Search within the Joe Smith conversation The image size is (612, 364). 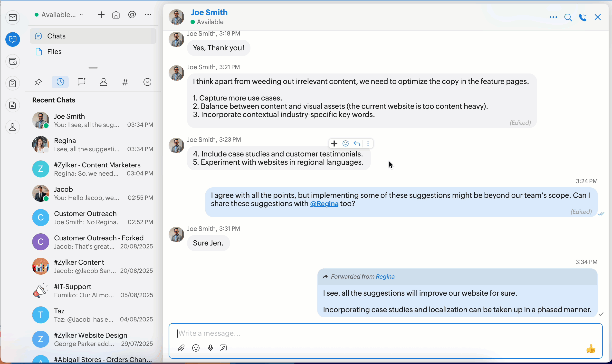(568, 18)
